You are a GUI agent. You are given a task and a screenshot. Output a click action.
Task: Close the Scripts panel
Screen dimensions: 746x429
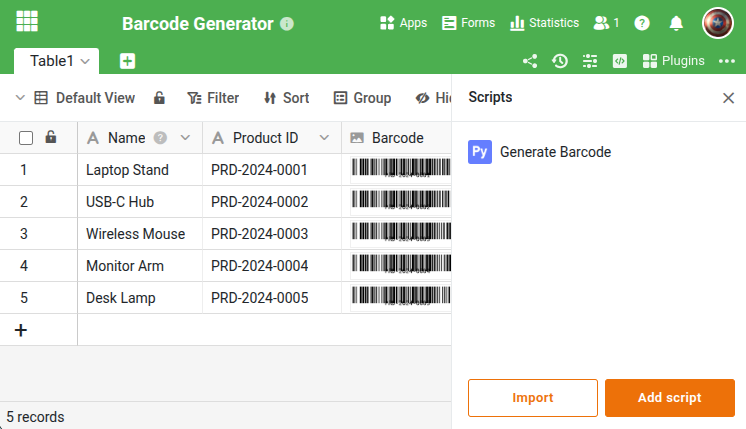tap(728, 98)
